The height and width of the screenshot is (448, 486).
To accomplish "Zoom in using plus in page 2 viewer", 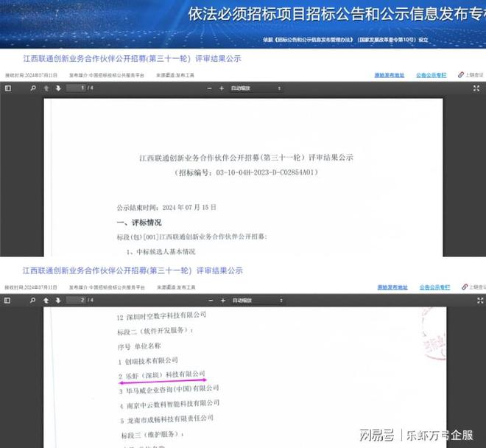I will pos(223,301).
